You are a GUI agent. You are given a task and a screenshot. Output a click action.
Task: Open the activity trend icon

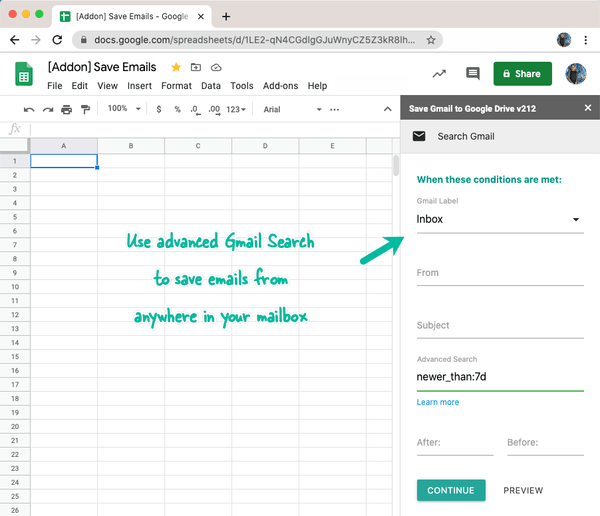pyautogui.click(x=439, y=73)
